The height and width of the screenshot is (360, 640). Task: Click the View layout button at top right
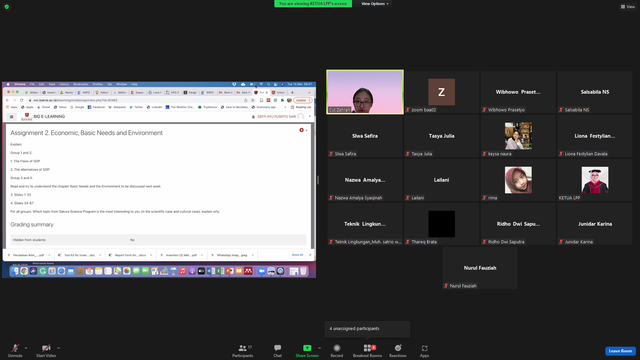pos(628,7)
